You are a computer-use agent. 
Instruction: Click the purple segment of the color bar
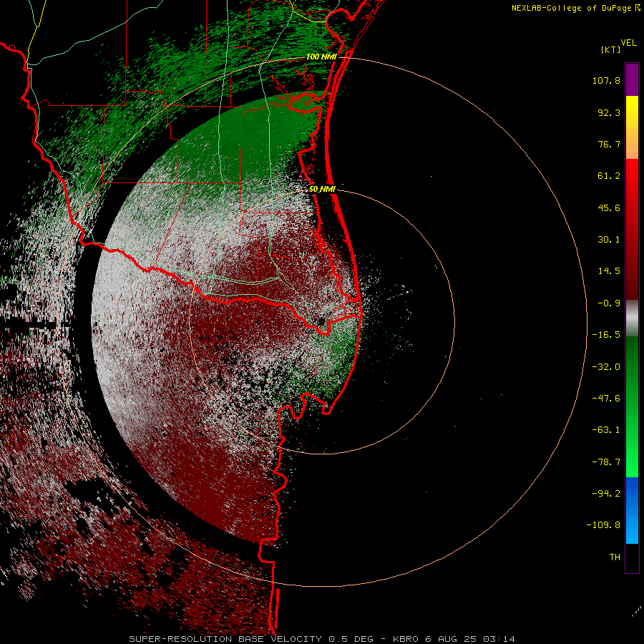632,79
